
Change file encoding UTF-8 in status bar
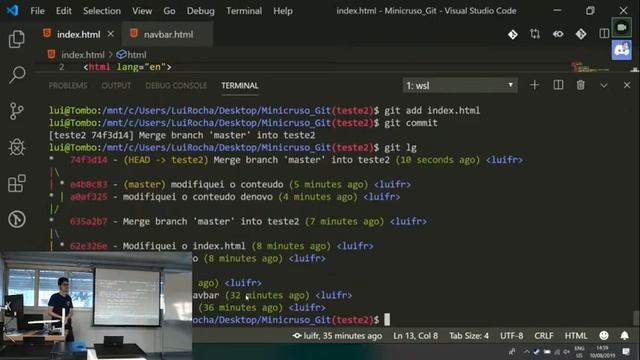(511, 336)
